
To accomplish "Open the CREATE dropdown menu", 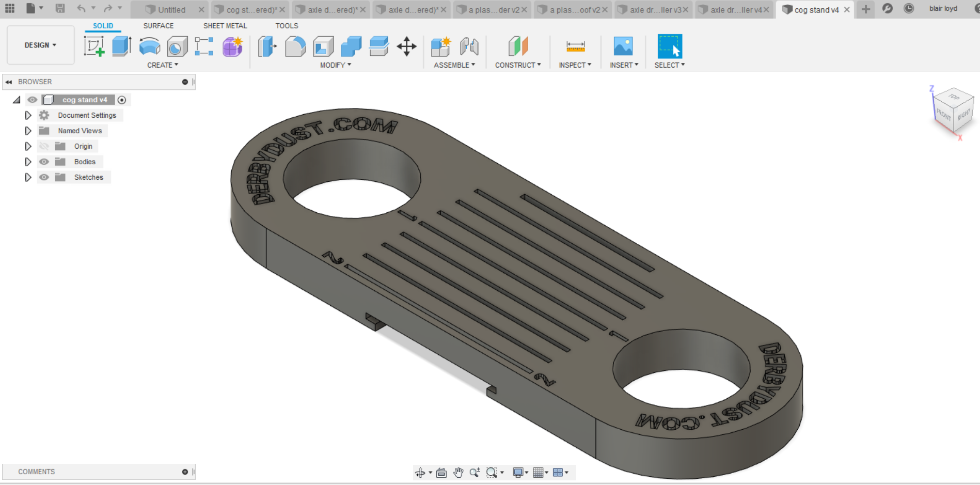I will [x=163, y=65].
